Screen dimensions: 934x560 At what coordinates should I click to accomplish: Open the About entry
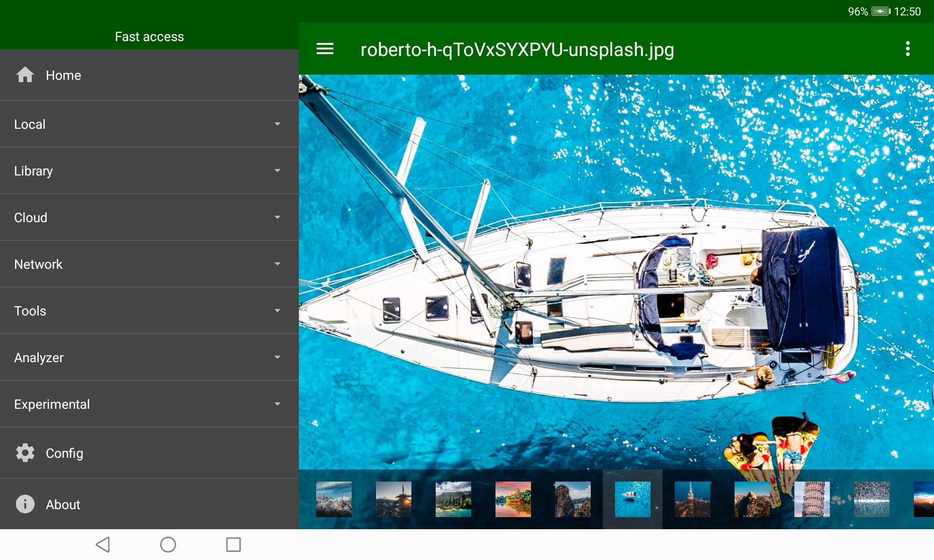149,504
